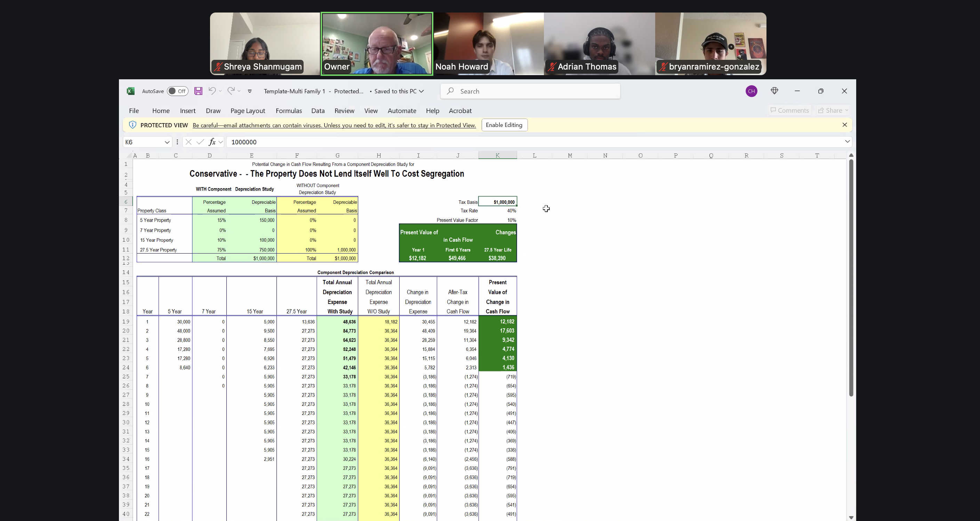
Task: Click the magnifier icon in Search
Action: coord(450,91)
